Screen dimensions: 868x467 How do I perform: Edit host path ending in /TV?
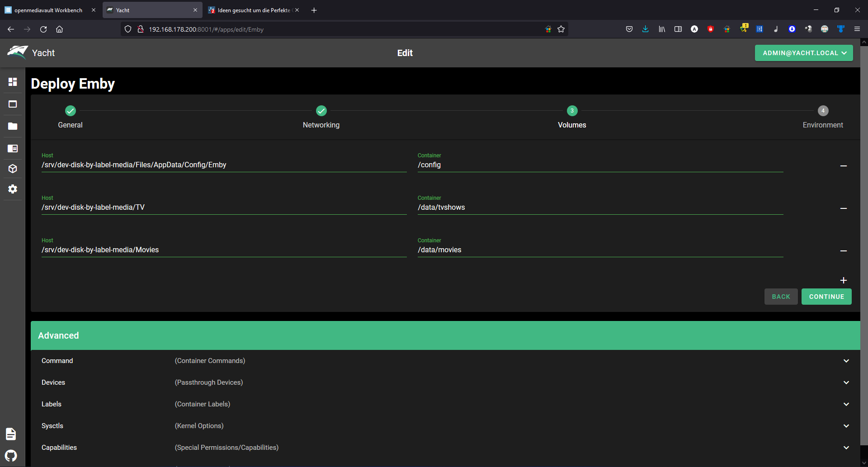pyautogui.click(x=224, y=207)
